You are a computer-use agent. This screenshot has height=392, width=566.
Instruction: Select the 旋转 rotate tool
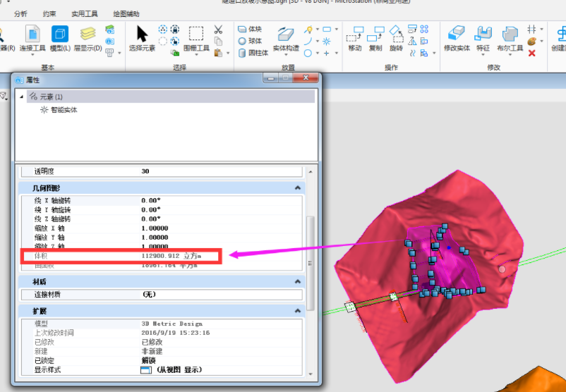[396, 39]
